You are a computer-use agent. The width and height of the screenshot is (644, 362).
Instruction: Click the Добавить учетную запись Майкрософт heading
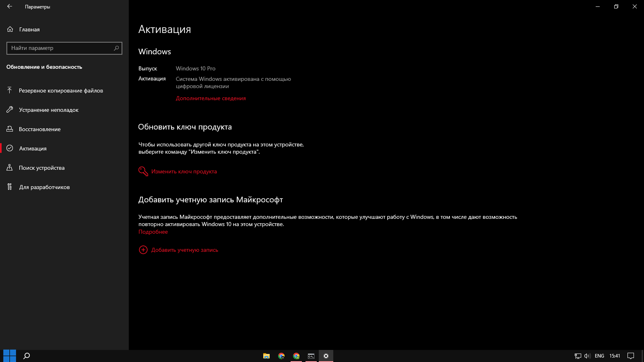point(211,200)
